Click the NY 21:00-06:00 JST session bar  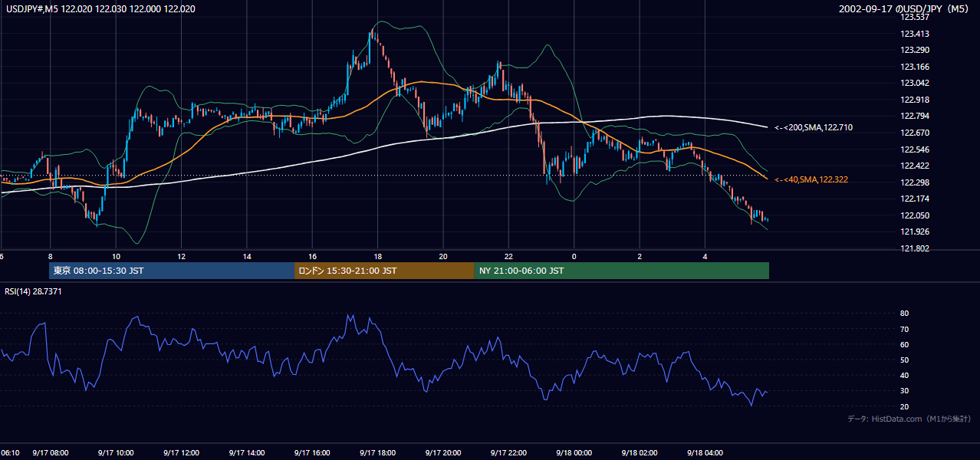pyautogui.click(x=621, y=271)
